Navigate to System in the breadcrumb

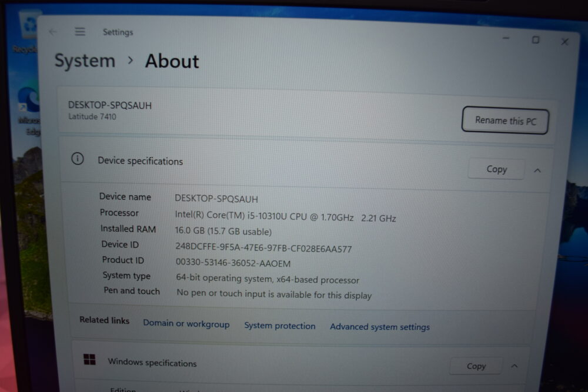coord(85,61)
